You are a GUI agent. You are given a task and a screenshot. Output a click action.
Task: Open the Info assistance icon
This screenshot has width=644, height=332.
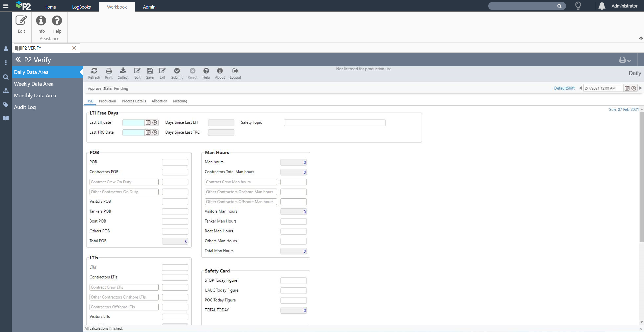(x=41, y=21)
